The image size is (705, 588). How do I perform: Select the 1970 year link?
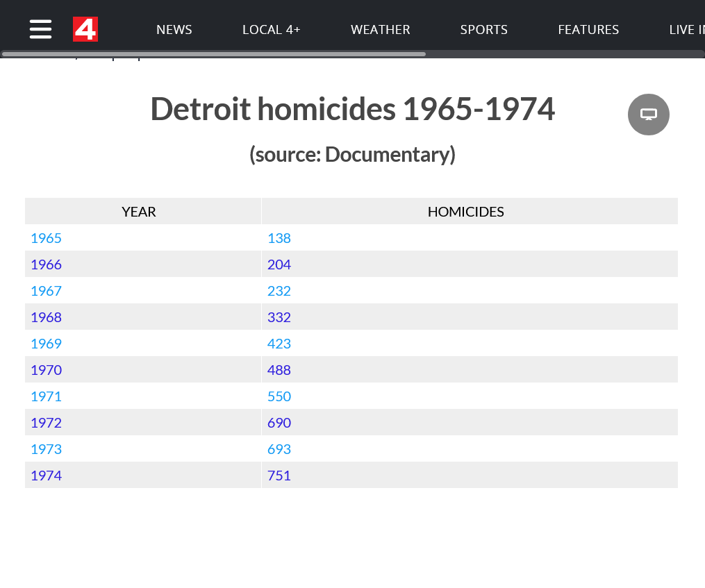point(46,370)
